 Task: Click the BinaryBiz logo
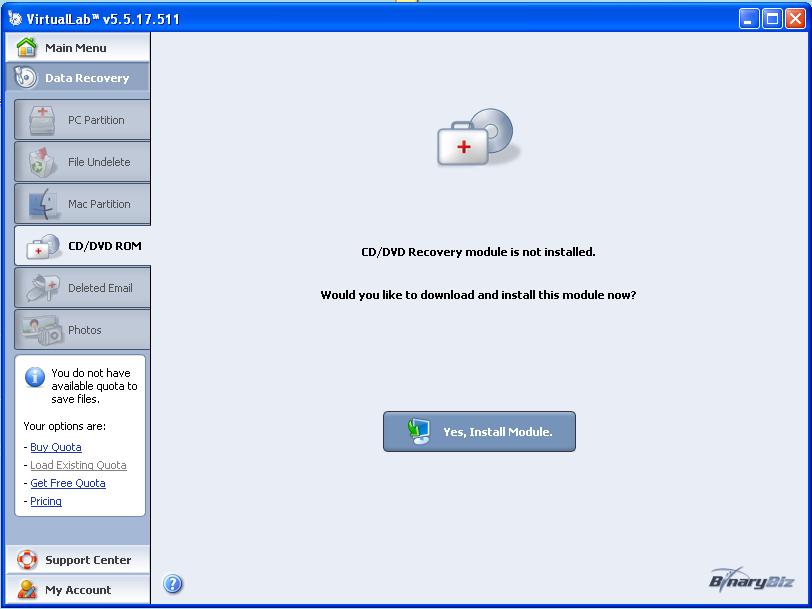pyautogui.click(x=751, y=579)
